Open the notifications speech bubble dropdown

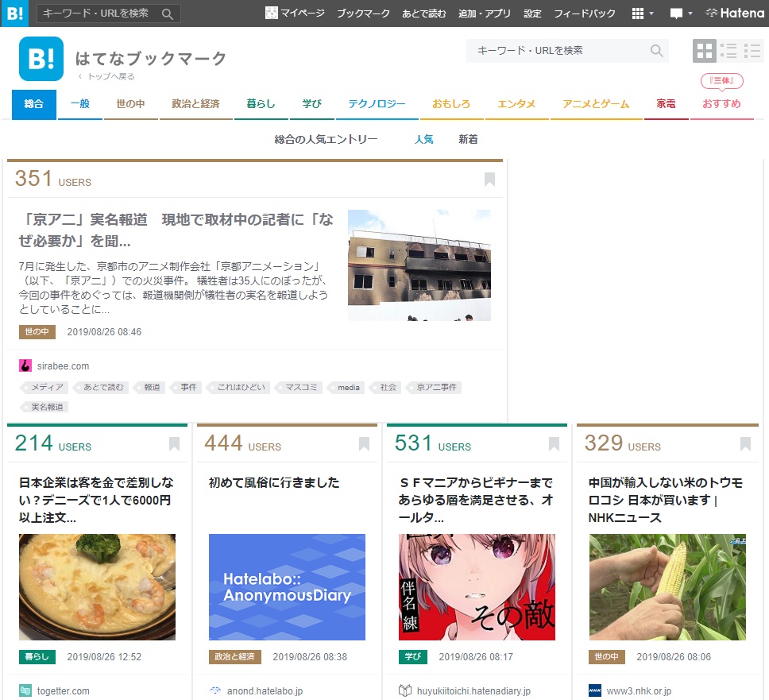pyautogui.click(x=681, y=14)
